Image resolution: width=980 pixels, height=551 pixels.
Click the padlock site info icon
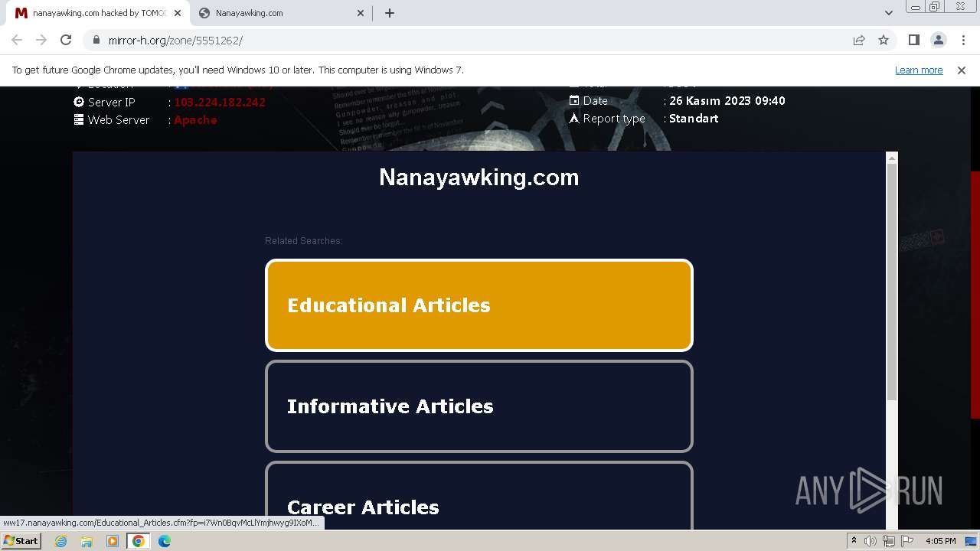tap(96, 40)
